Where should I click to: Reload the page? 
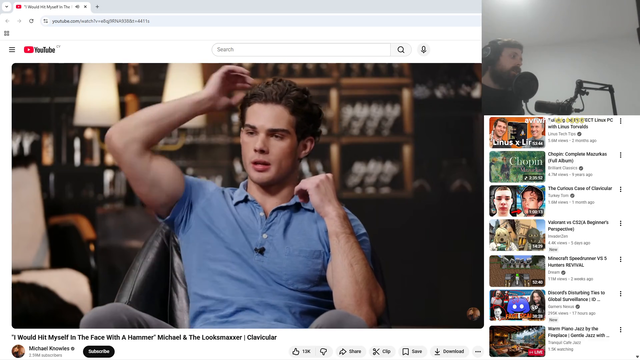coord(31,21)
